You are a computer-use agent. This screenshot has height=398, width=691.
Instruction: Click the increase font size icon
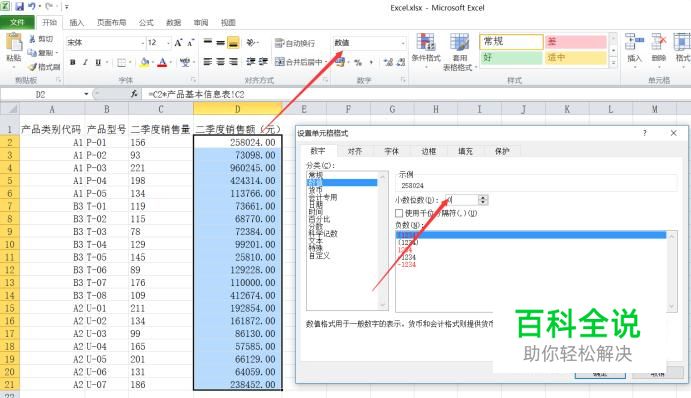coord(178,43)
